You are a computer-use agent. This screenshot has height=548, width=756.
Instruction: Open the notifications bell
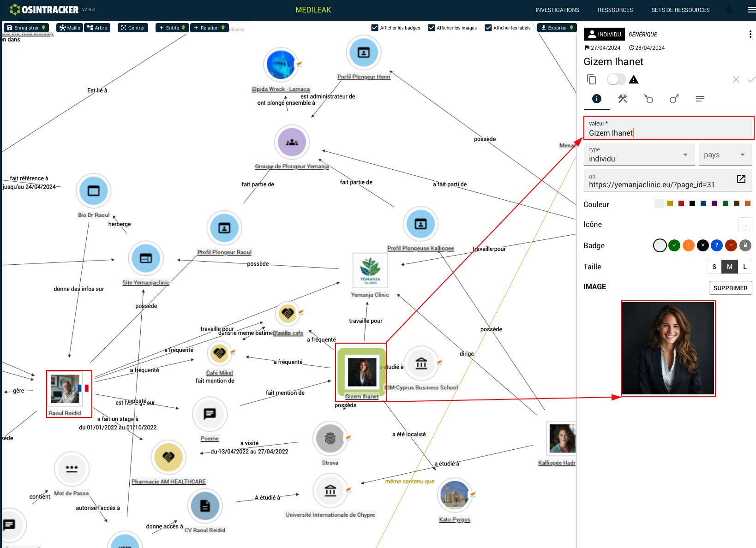[x=729, y=10]
